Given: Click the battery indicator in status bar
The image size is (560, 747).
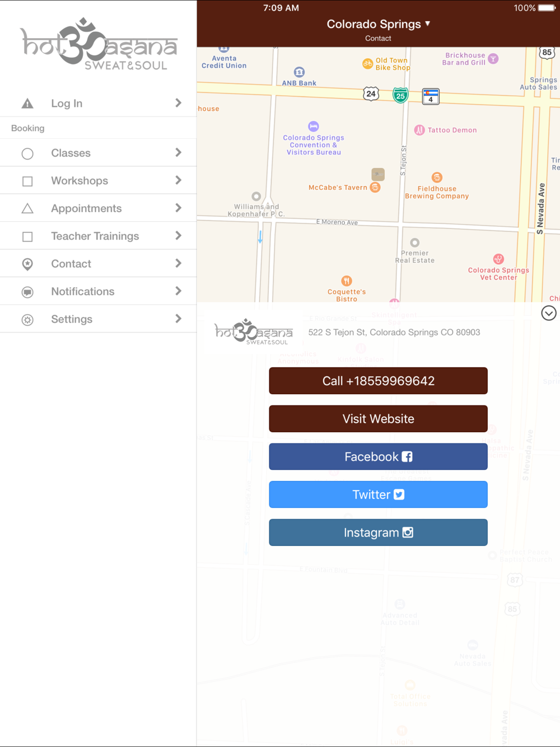Looking at the screenshot, I should pyautogui.click(x=547, y=8).
